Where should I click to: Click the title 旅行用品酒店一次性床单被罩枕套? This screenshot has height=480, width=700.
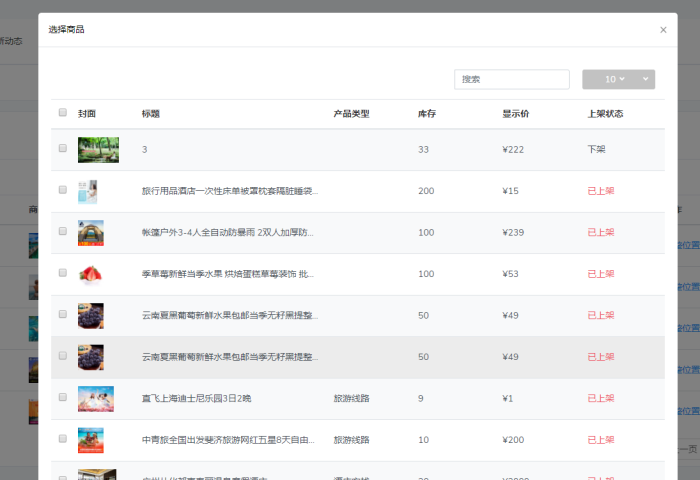pos(230,191)
